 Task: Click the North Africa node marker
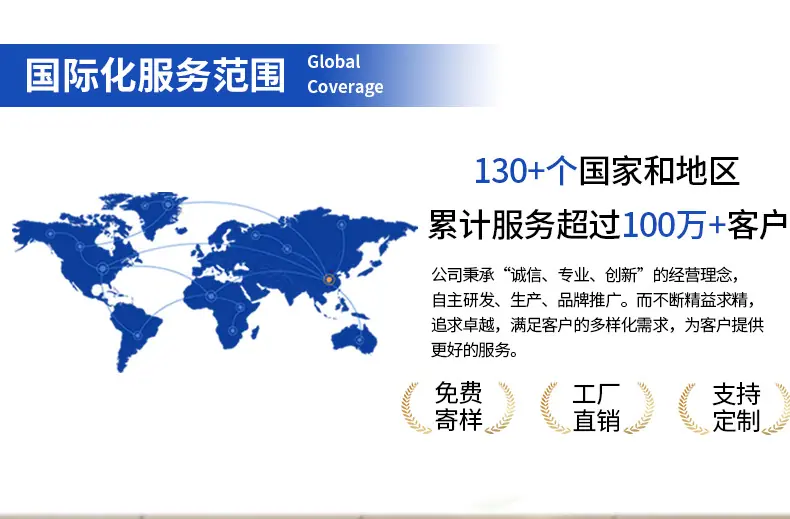[211, 296]
